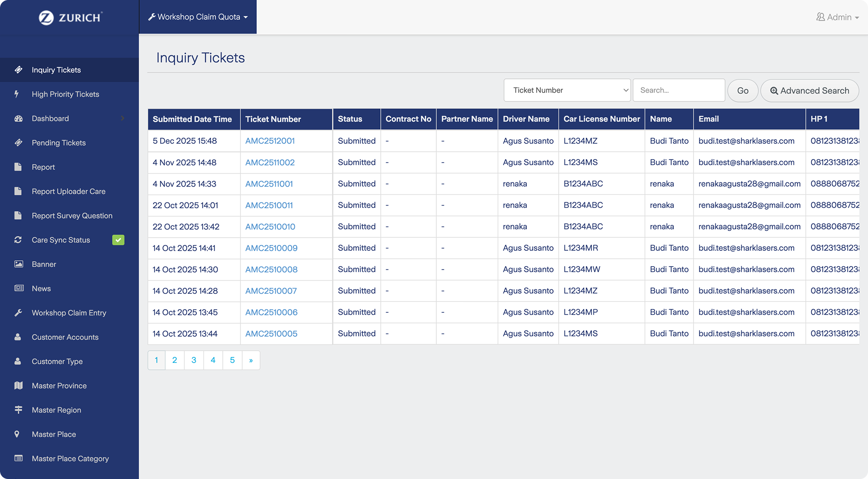Click the Advanced Search button
The image size is (868, 479).
[810, 90]
